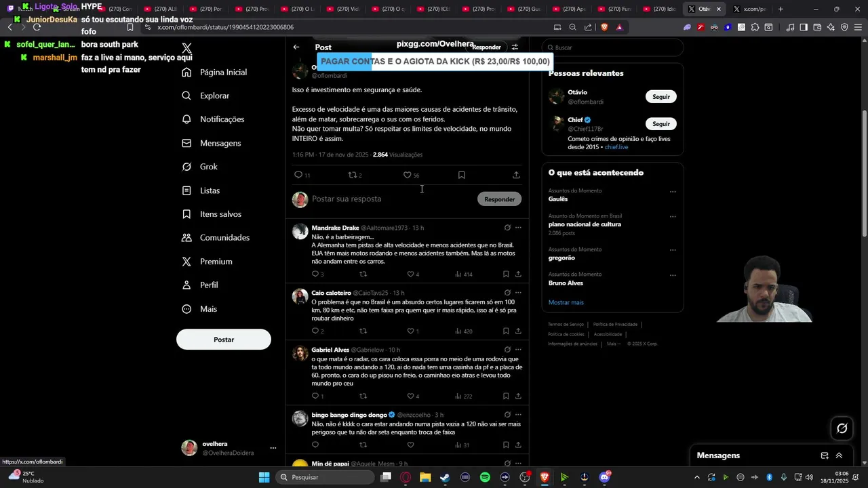Screen dimensions: 868x488
Task: Open Premium in the sidebar
Action: 207,262
